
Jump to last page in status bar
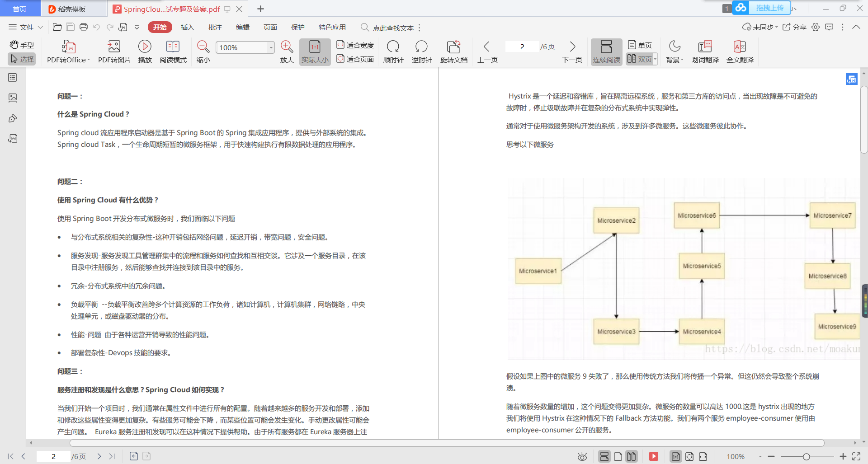(x=112, y=456)
